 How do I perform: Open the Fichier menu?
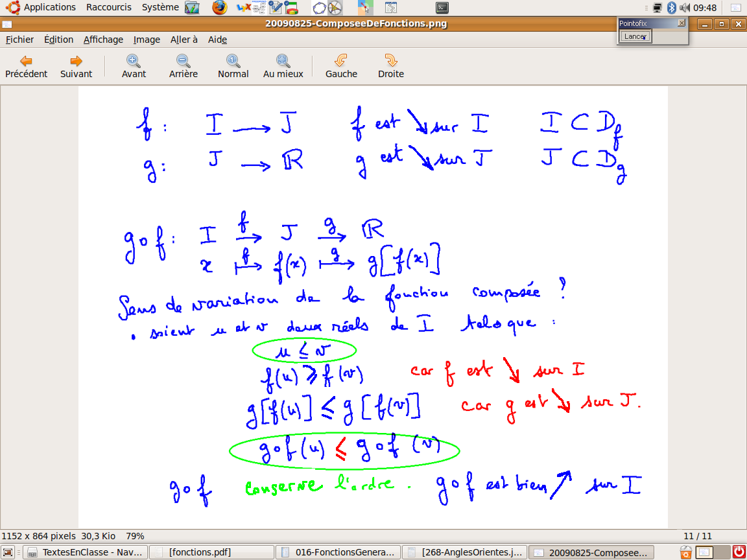point(19,40)
